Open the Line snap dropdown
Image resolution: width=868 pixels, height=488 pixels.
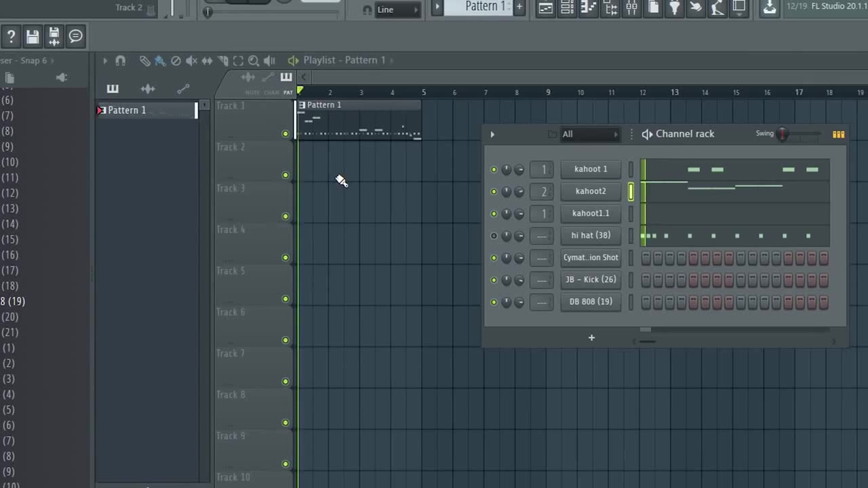coord(397,9)
